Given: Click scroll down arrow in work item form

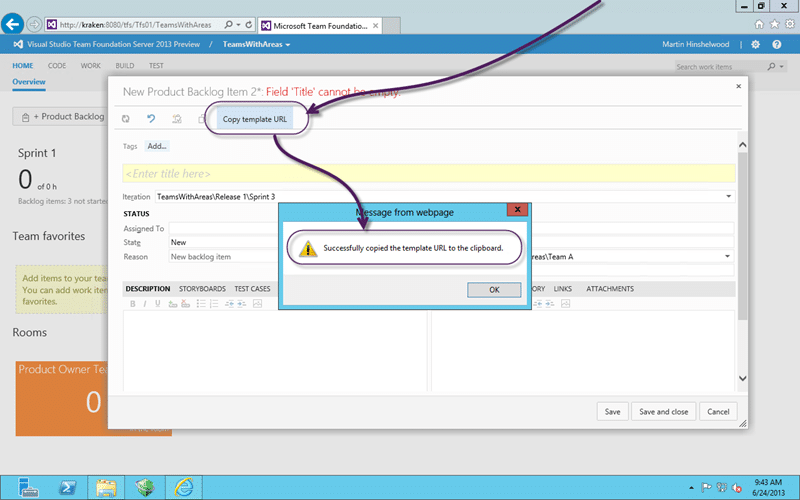Looking at the screenshot, I should click(x=743, y=379).
